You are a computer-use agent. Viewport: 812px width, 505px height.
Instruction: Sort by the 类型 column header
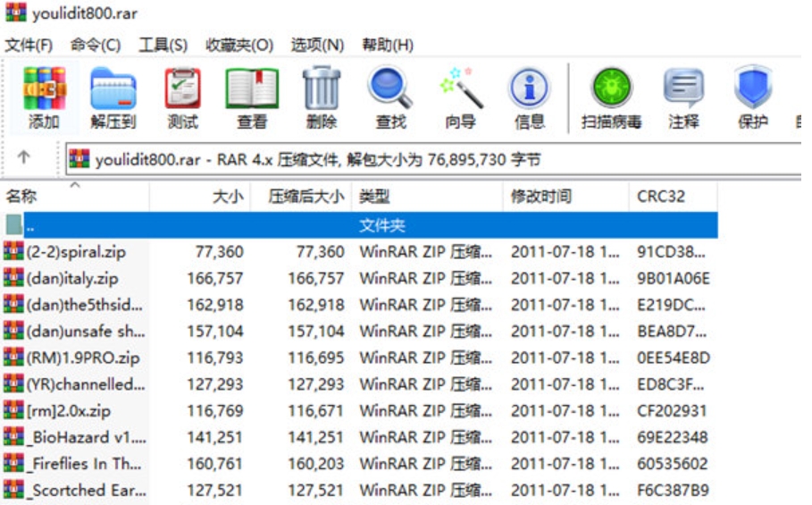427,197
